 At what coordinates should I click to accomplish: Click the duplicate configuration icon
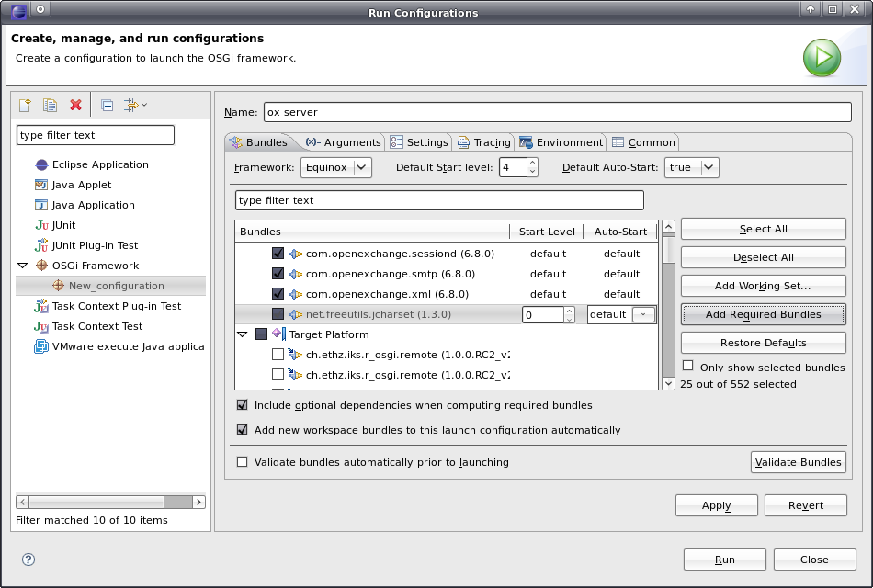51,105
